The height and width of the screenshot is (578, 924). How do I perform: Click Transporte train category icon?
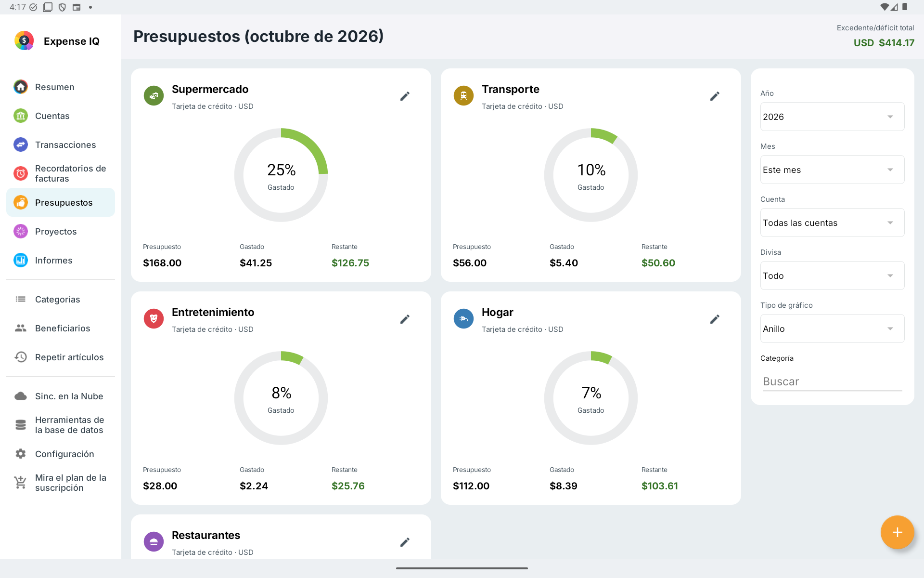(464, 96)
